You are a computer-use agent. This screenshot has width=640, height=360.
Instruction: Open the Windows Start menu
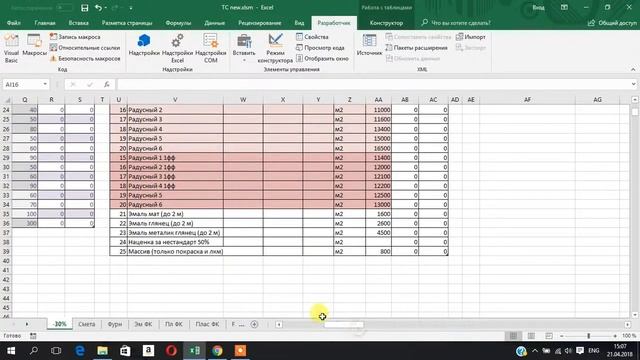coord(11,351)
